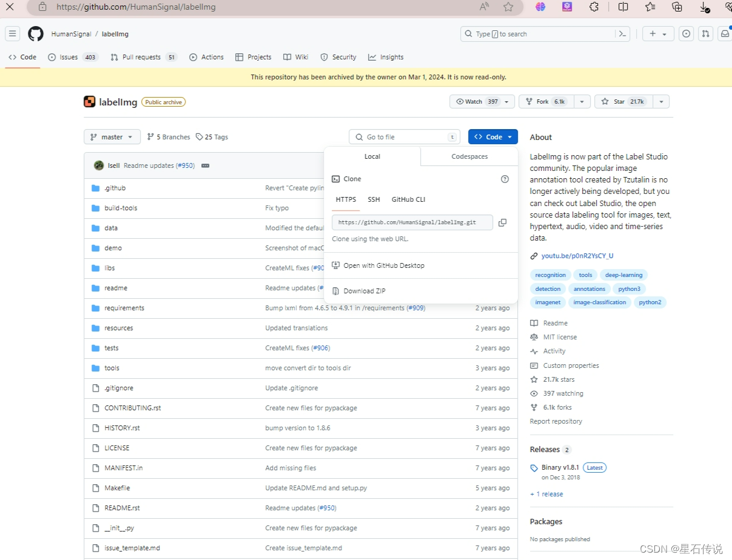View the 5 Branches link
Image resolution: width=732 pixels, height=560 pixels.
(x=169, y=137)
